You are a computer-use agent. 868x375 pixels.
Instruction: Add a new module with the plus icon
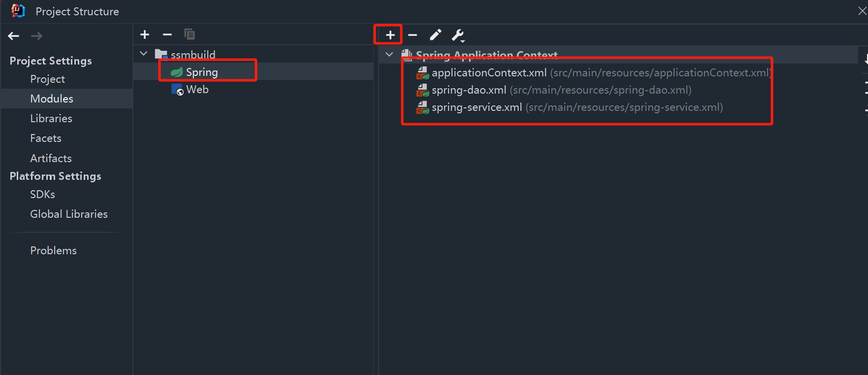pos(145,34)
